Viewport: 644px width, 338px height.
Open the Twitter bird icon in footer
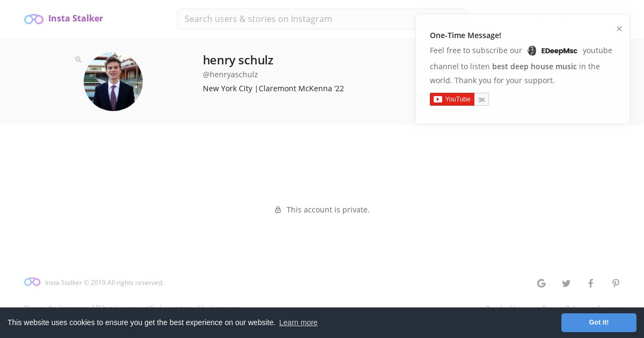point(566,283)
